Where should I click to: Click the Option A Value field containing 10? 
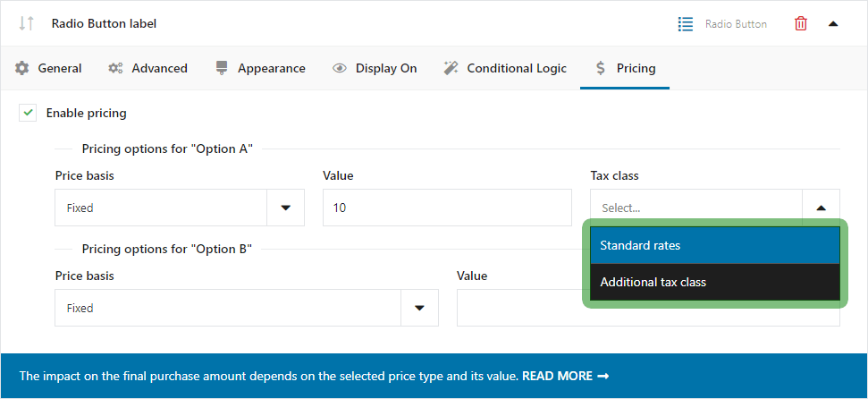pos(447,208)
